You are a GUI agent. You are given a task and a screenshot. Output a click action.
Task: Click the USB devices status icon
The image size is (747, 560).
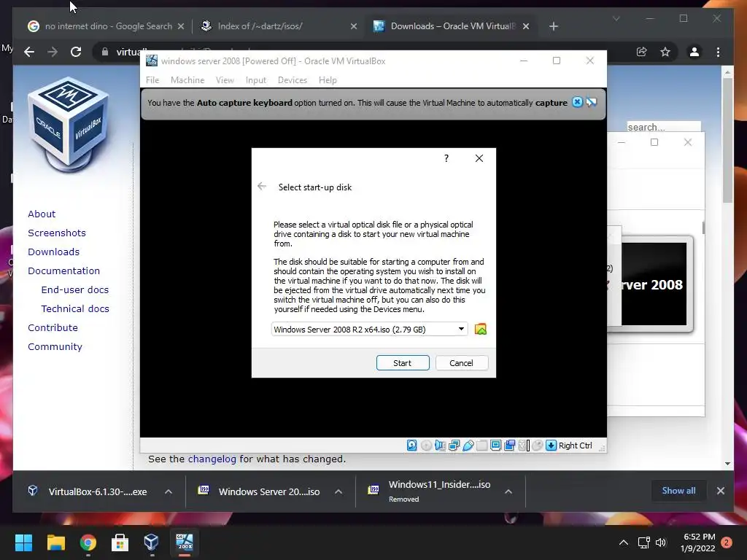[x=468, y=446]
